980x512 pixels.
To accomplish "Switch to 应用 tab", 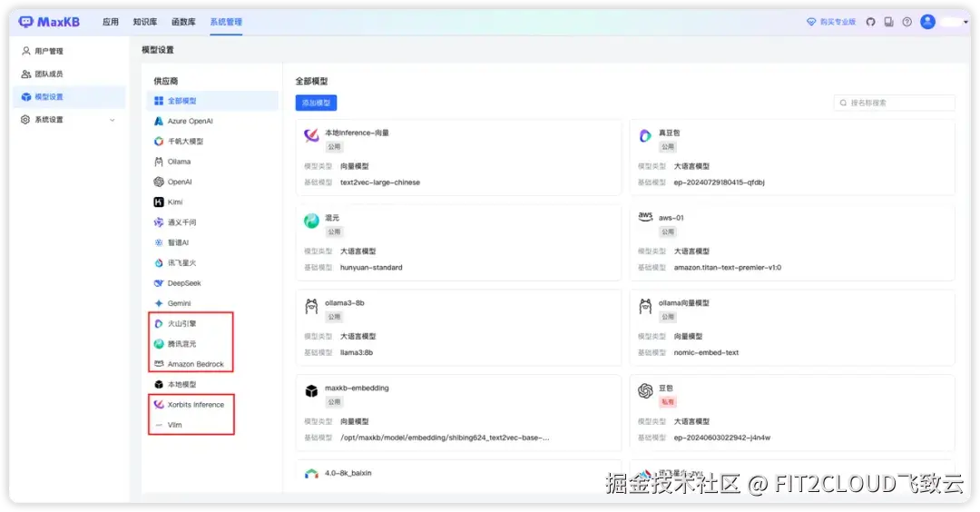I will [x=111, y=22].
